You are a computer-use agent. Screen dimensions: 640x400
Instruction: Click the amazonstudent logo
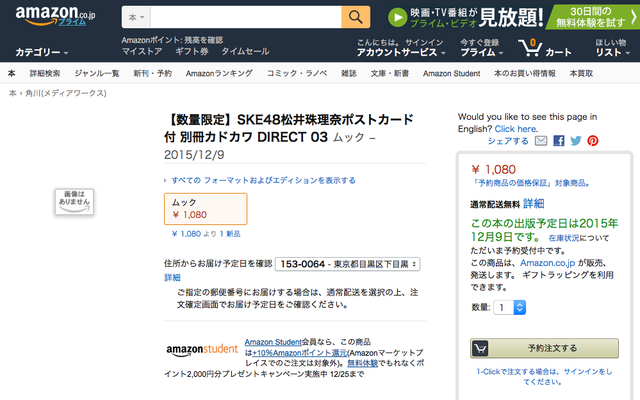202,350
